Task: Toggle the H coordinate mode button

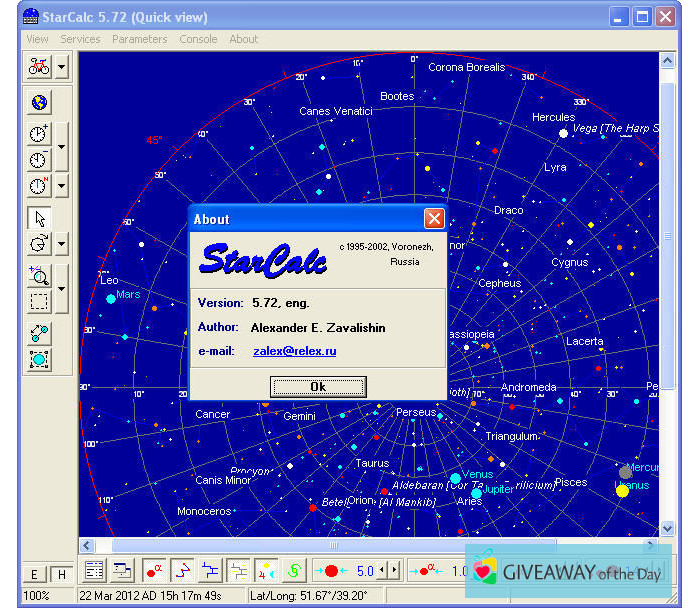Action: click(59, 574)
